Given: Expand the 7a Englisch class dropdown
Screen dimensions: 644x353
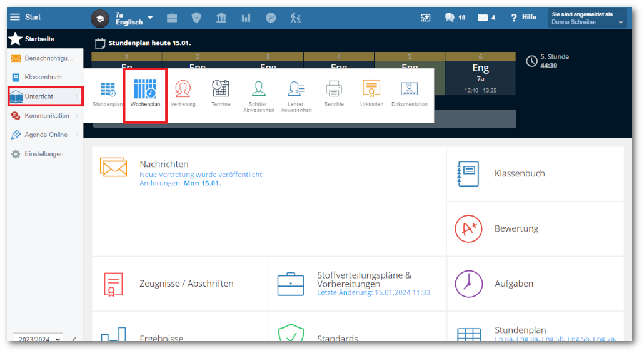Looking at the screenshot, I should (150, 18).
